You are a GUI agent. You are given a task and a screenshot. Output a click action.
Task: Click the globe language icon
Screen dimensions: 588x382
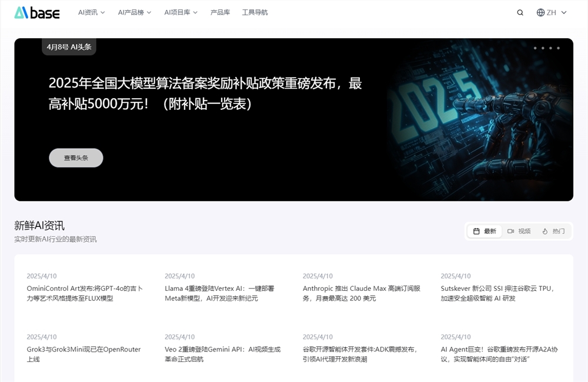tap(539, 12)
